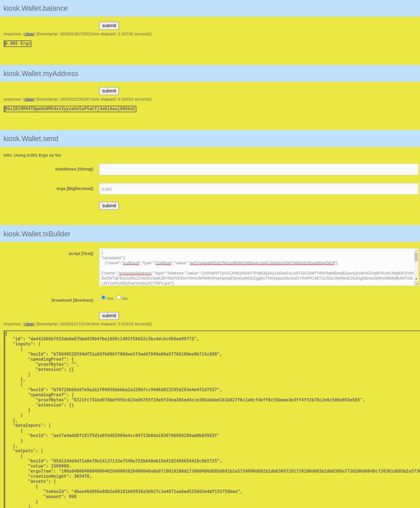
Task: Clear the myAddress response output
Action: coord(29,99)
